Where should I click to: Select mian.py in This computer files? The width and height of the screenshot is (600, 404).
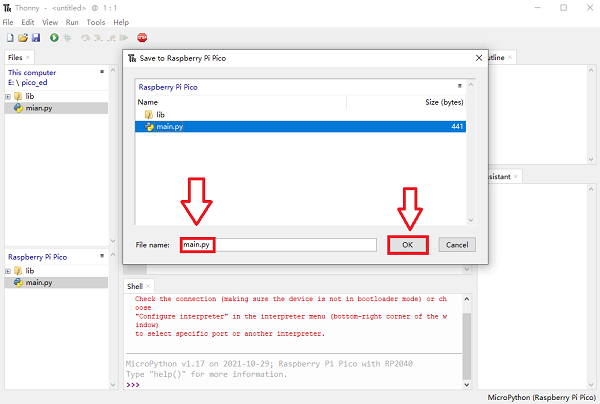56,108
